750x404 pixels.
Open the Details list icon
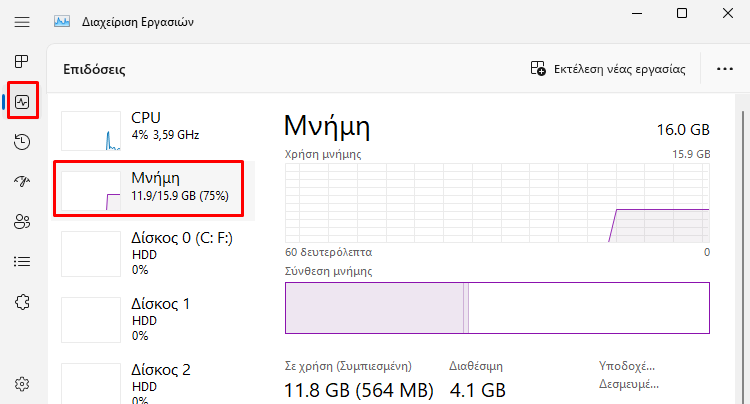pyautogui.click(x=22, y=262)
